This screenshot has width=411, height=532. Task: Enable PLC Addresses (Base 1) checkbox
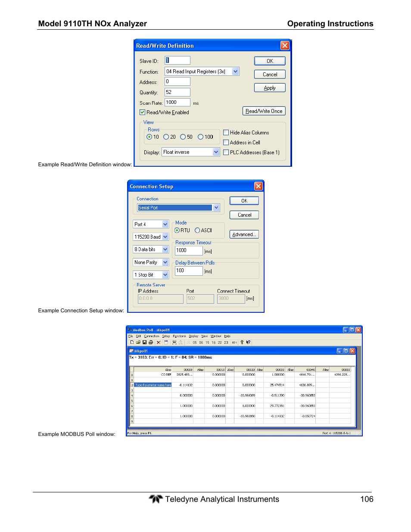coord(226,152)
